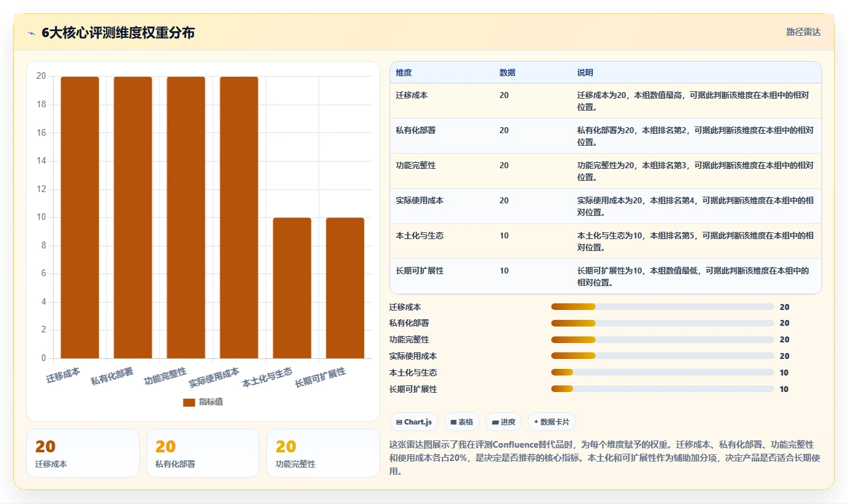This screenshot has width=848, height=504.
Task: Click the 6大核心评测维度权重分布 title
Action: click(x=118, y=33)
